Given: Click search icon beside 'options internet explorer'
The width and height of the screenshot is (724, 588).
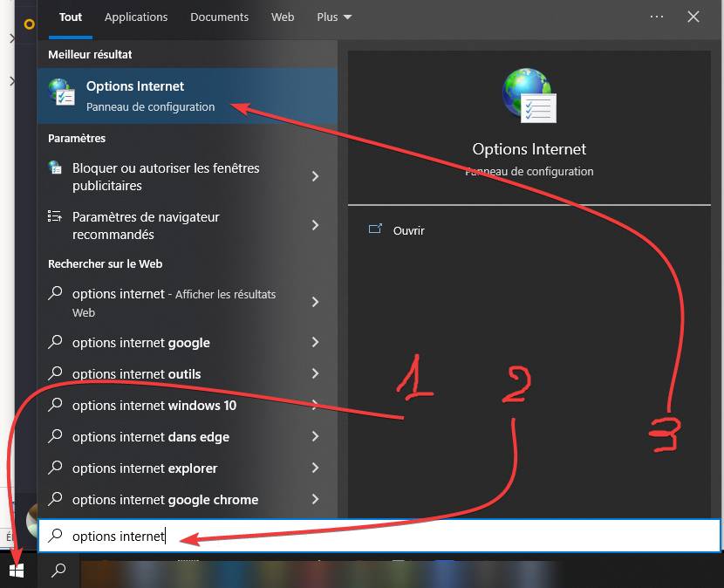Looking at the screenshot, I should pyautogui.click(x=55, y=467).
